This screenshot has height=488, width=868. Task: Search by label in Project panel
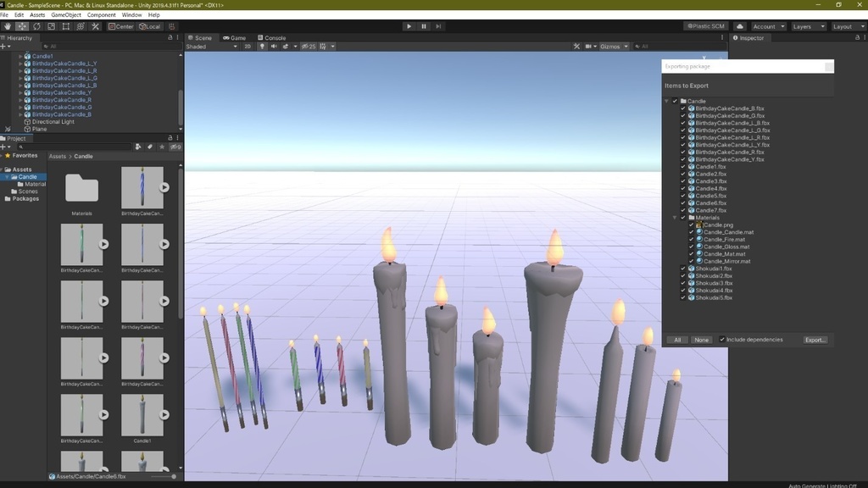pyautogui.click(x=149, y=147)
